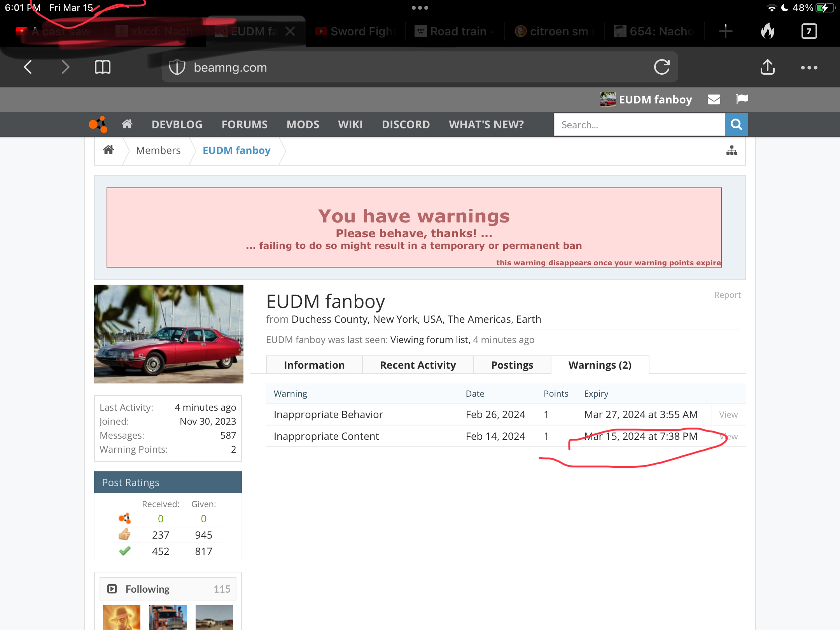The image size is (840, 630).
Task: Switch to the xkcd: Nacho tab
Action: (156, 31)
